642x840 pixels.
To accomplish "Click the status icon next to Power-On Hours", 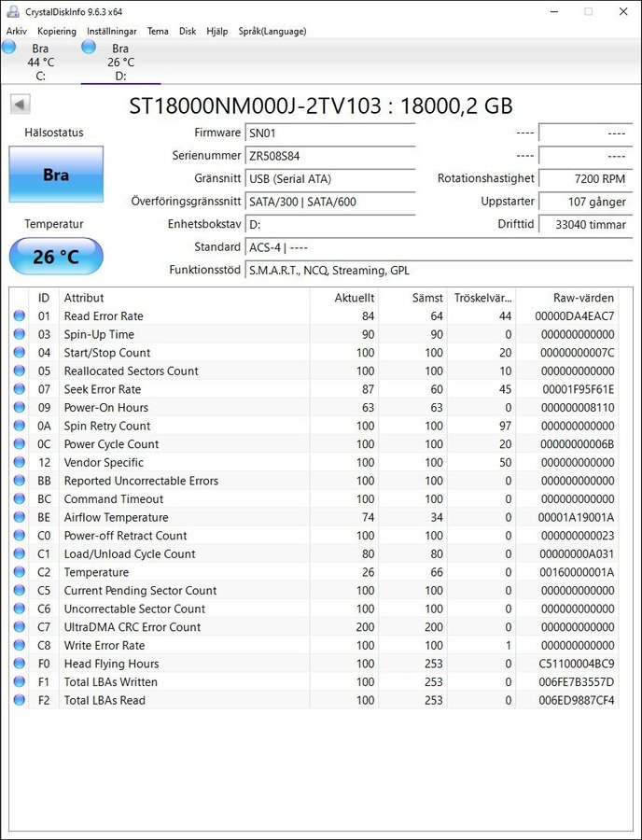I will (20, 408).
